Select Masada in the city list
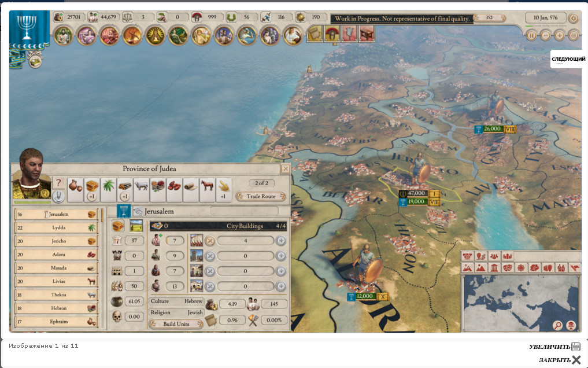The image size is (588, 368). pyautogui.click(x=57, y=268)
